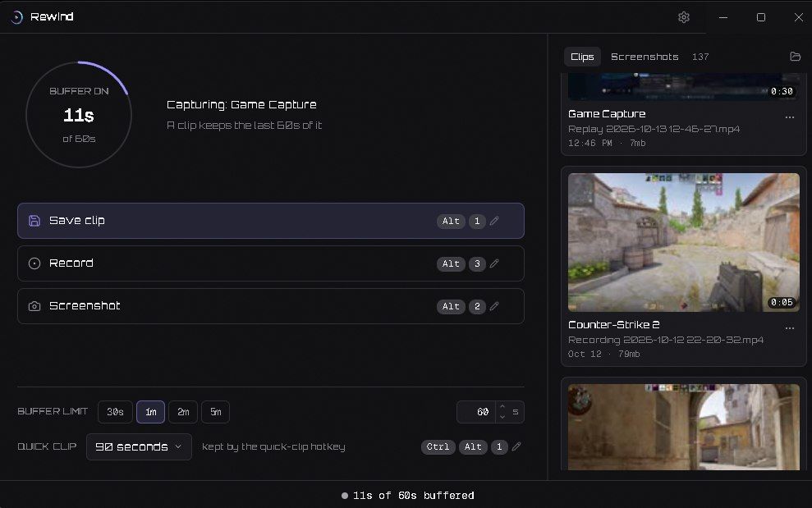
Task: Click the '11s of 60s buffered' status text
Action: tap(413, 496)
